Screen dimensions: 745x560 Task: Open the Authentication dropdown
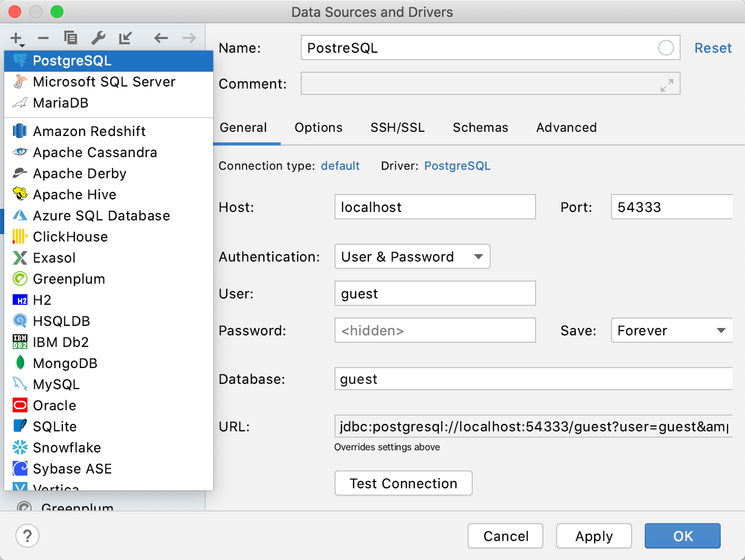(x=413, y=257)
